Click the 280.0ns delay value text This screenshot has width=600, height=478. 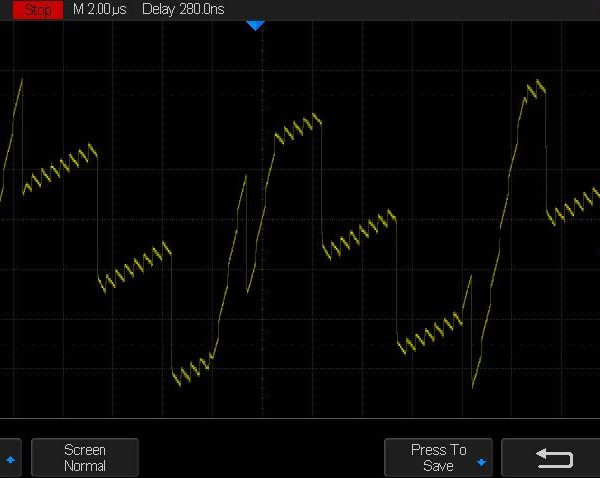205,9
